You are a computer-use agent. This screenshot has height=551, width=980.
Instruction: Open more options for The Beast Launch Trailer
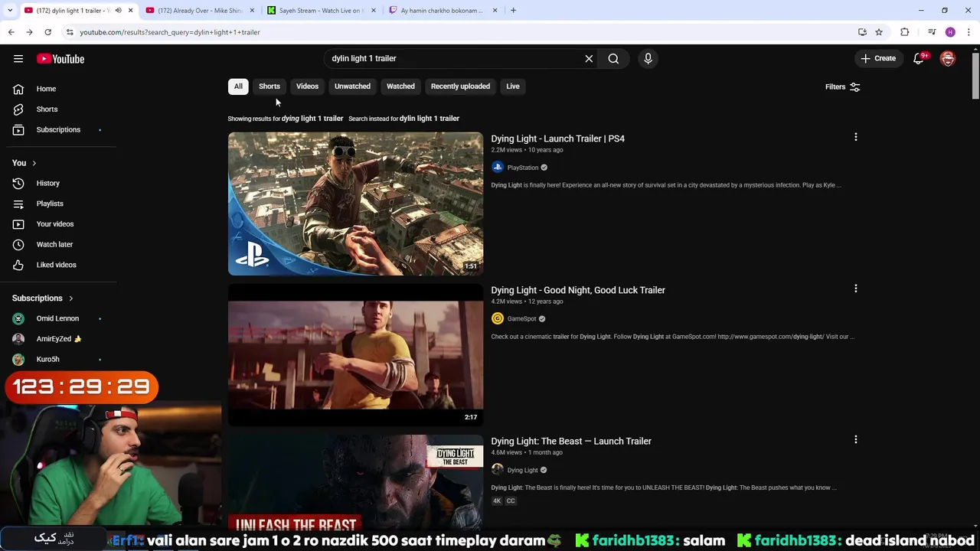855,439
